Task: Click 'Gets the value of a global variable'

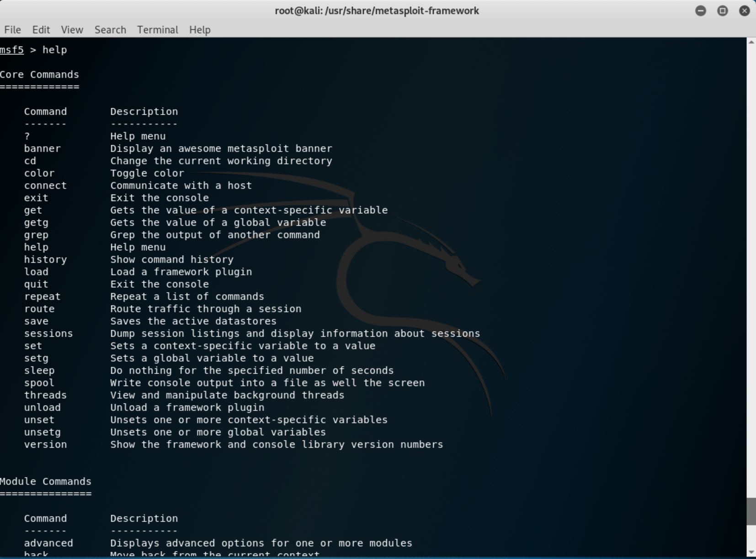Action: (218, 222)
